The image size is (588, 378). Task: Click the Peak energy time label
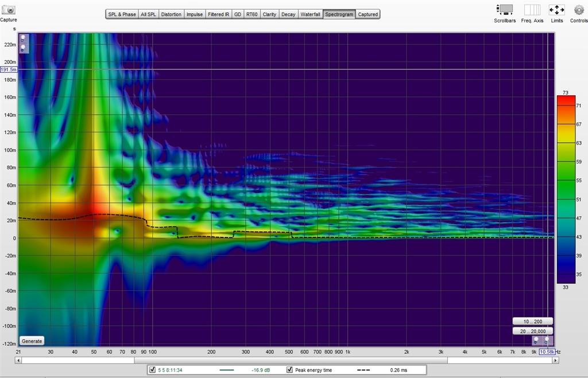point(314,370)
